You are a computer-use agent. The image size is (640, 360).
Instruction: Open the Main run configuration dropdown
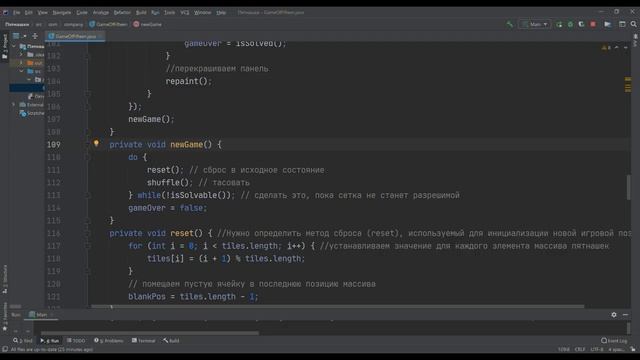534,24
